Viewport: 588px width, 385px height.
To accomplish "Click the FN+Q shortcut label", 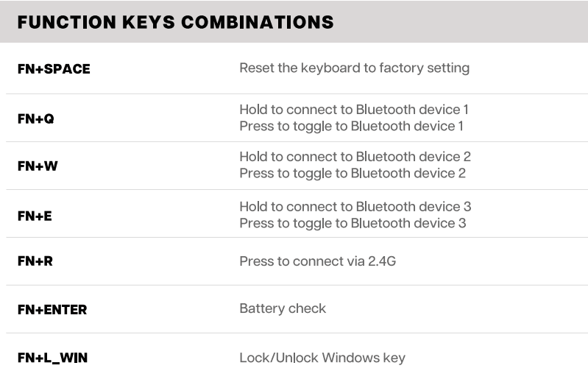I will tap(35, 119).
